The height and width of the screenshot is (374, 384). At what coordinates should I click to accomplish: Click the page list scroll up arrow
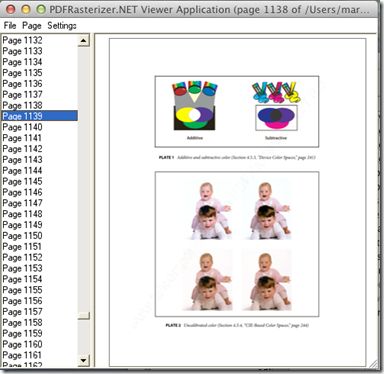click(x=83, y=41)
